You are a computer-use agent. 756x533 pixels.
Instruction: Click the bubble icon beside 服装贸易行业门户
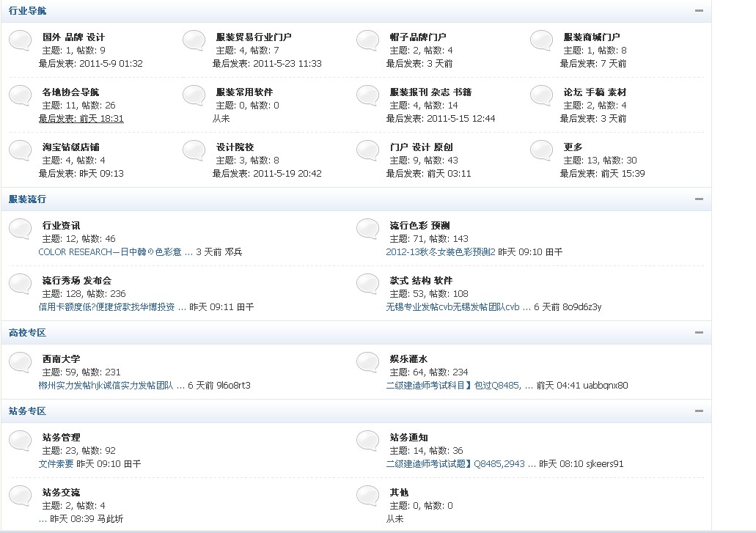coord(194,40)
